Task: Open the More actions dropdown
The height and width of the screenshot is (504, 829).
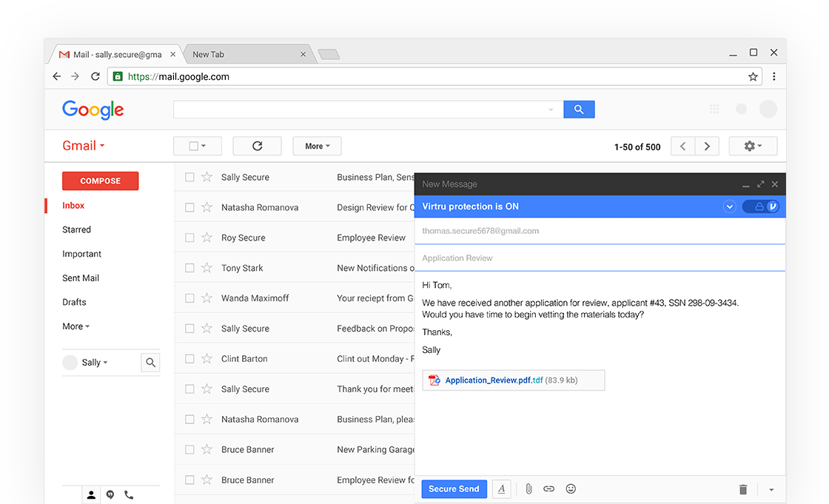Action: (x=317, y=147)
